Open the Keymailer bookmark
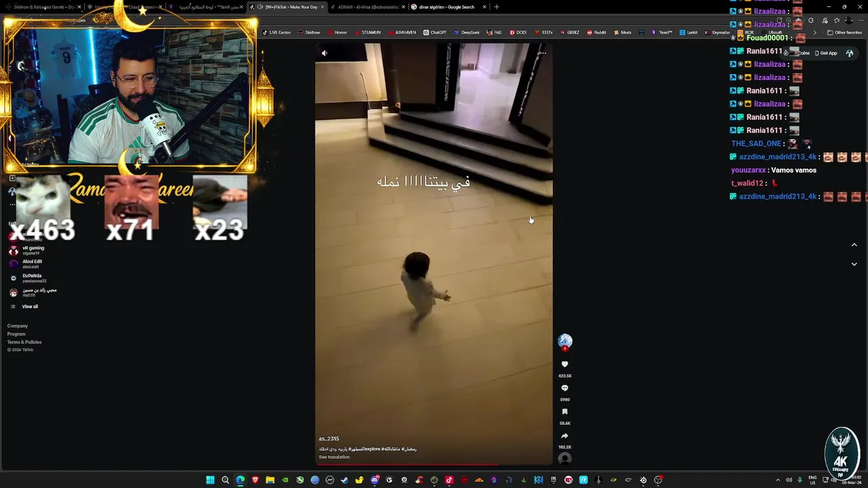Image resolution: width=868 pixels, height=488 pixels. 717,33
